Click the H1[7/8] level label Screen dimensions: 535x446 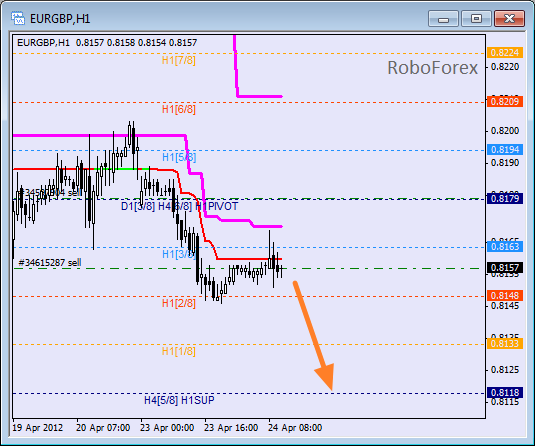coord(178,60)
